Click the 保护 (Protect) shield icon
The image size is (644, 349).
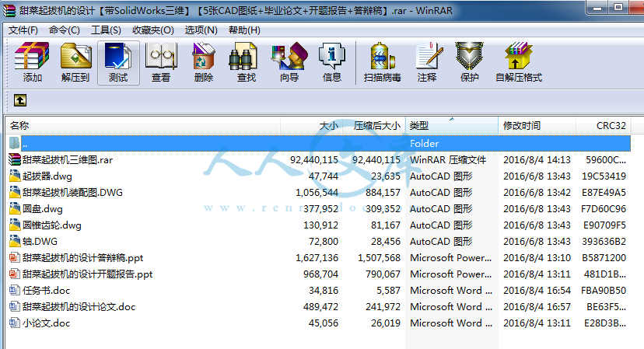469,56
